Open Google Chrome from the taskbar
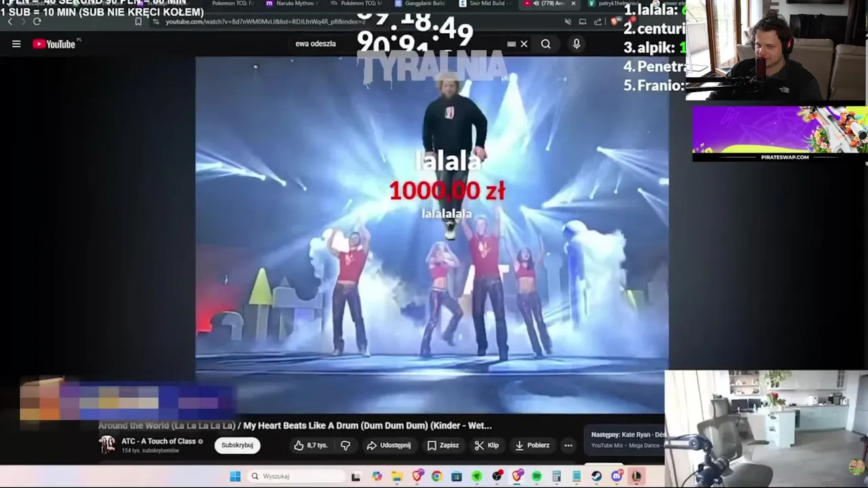The height and width of the screenshot is (488, 868). tap(437, 476)
